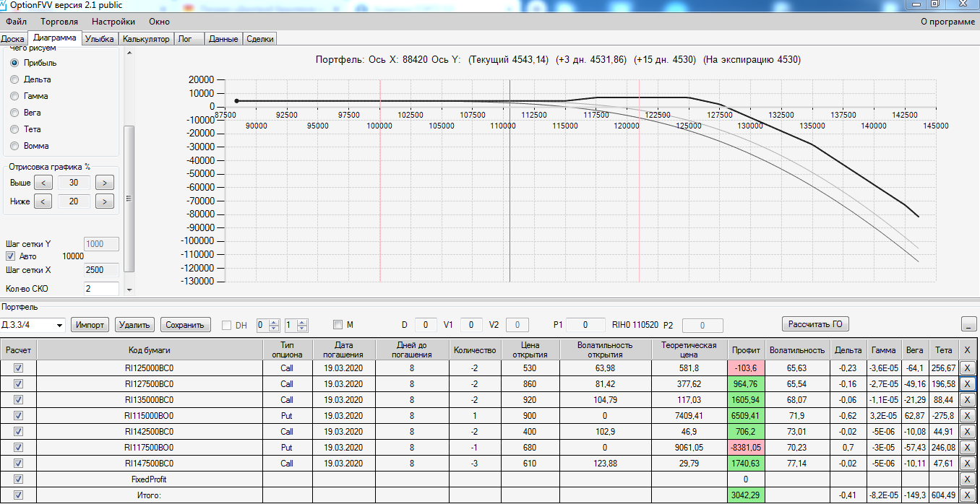
Task: Uncheck Расчет for RI115000BO0 row
Action: coord(18,415)
